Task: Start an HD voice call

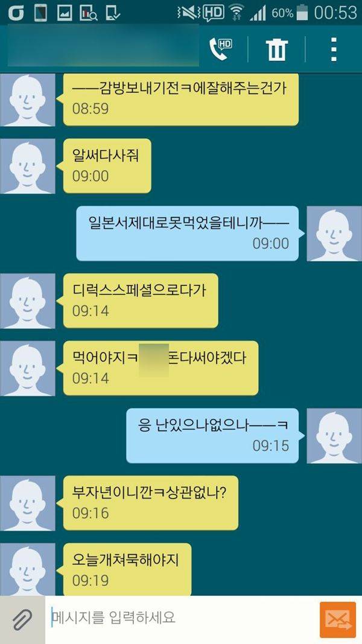Action: pos(220,49)
